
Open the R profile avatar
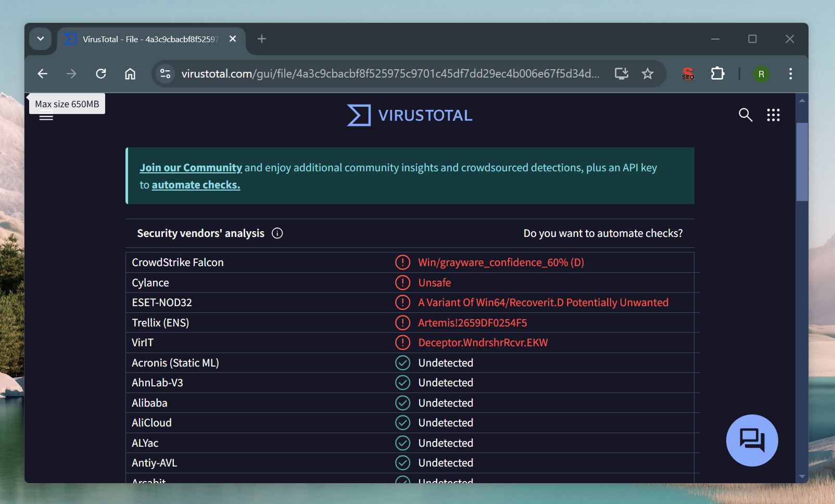click(761, 74)
